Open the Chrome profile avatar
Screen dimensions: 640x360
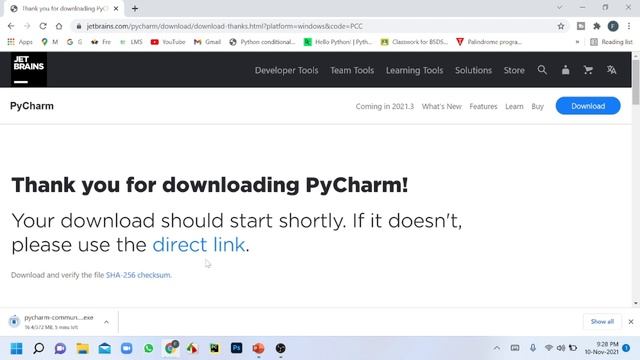point(613,26)
